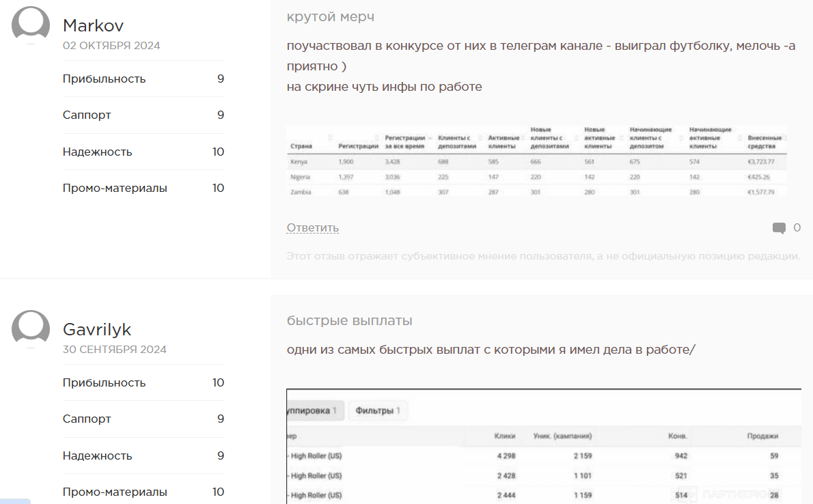Open the sort chevron on Клиенты с депозитами
The image size is (813, 504).
click(x=478, y=137)
